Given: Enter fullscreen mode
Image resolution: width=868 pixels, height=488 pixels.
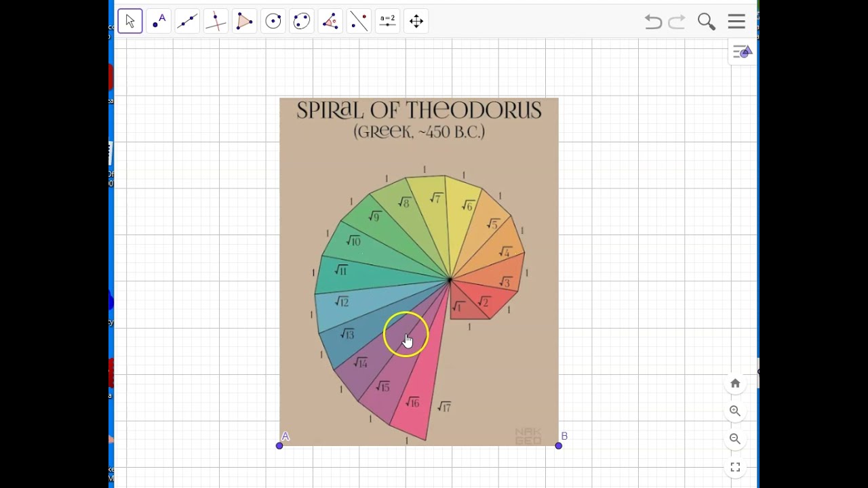Looking at the screenshot, I should 735,467.
